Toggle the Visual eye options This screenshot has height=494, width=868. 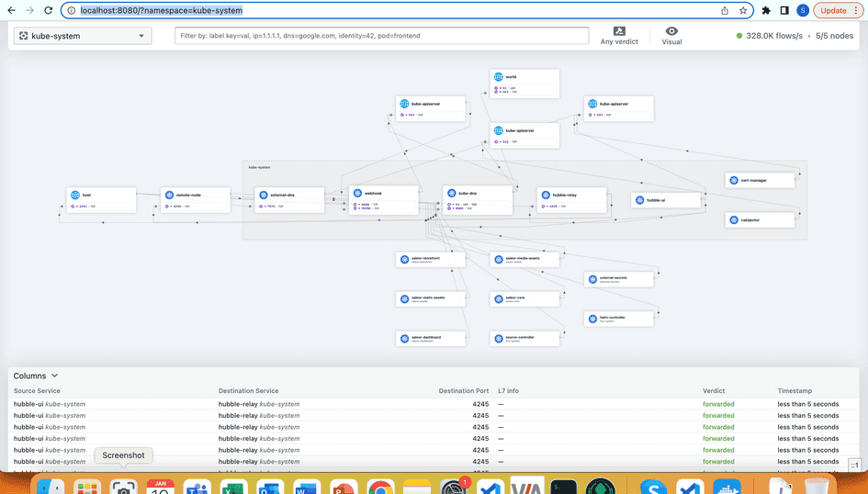(672, 36)
